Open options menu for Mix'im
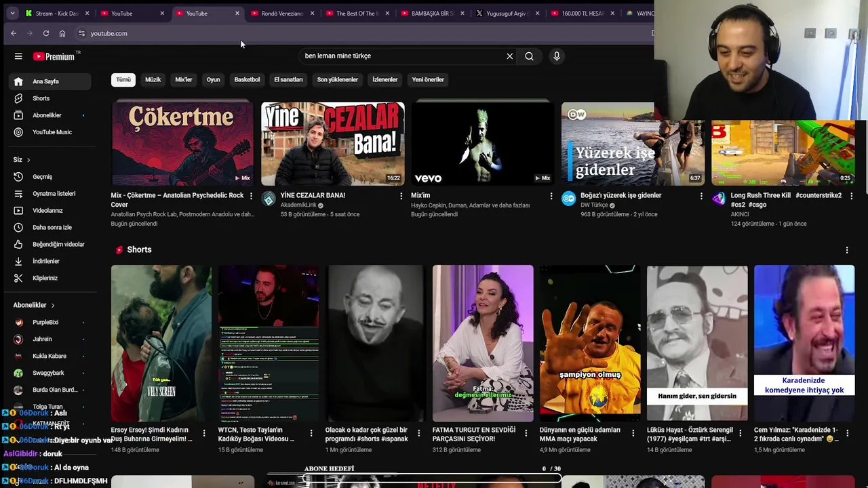The image size is (868, 488). [551, 196]
